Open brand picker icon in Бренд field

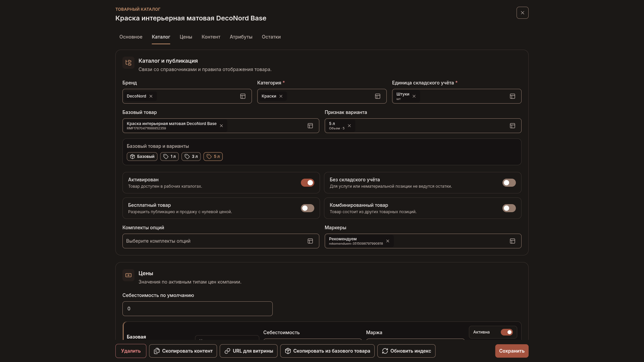[x=243, y=96]
